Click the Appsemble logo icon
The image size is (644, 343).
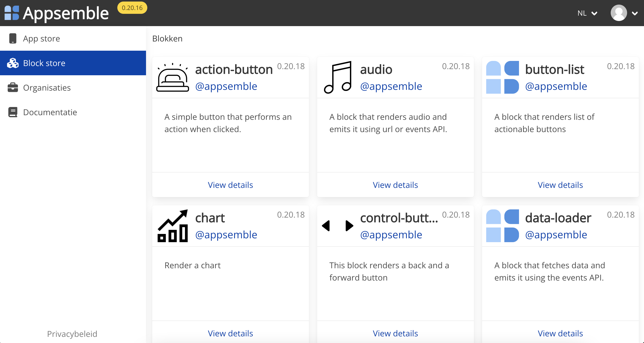coord(12,13)
